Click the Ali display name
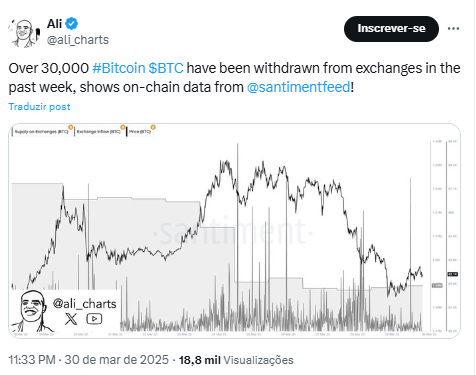Image resolution: width=476 pixels, height=375 pixels. click(x=54, y=24)
